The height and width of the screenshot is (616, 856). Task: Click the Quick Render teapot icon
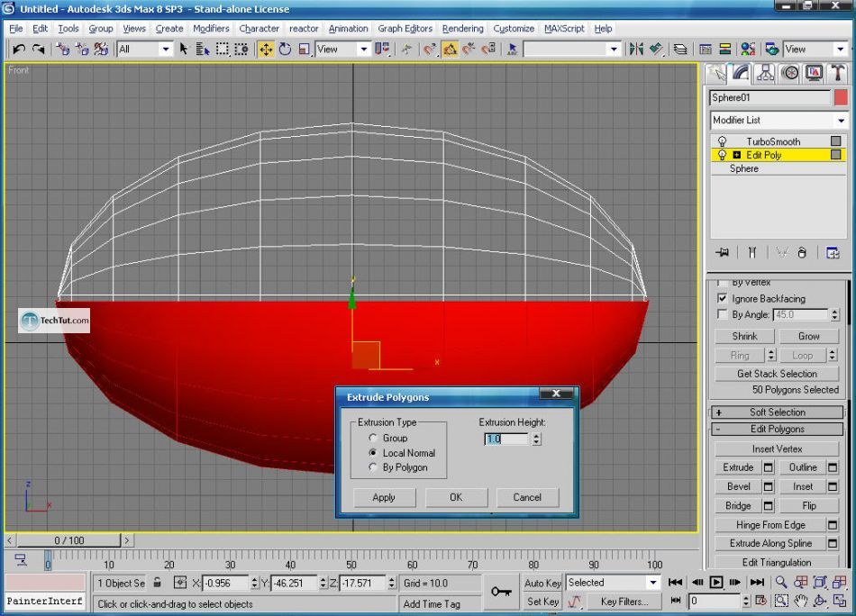(x=772, y=50)
